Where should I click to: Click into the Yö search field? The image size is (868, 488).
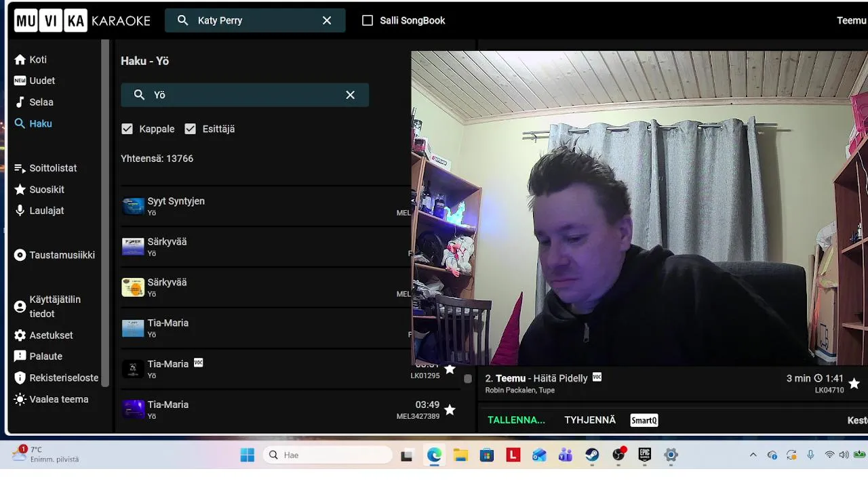point(245,95)
